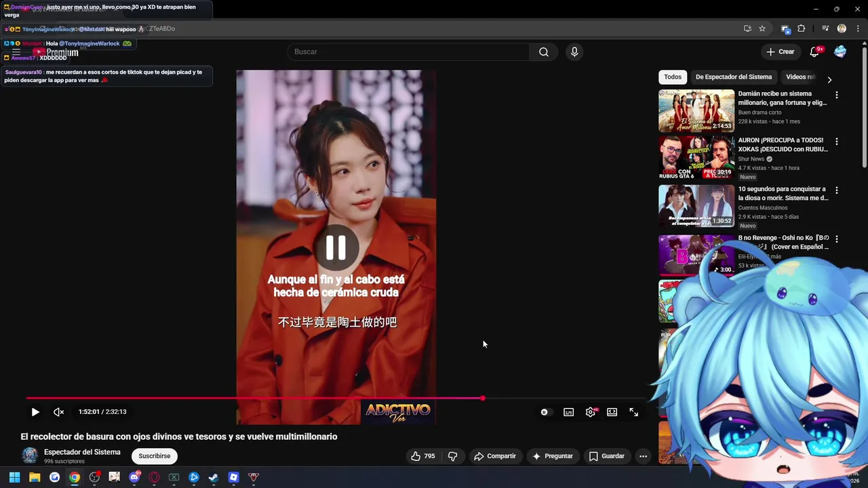Viewport: 868px width, 488px height.
Task: Open Discord from the taskbar
Action: click(134, 477)
